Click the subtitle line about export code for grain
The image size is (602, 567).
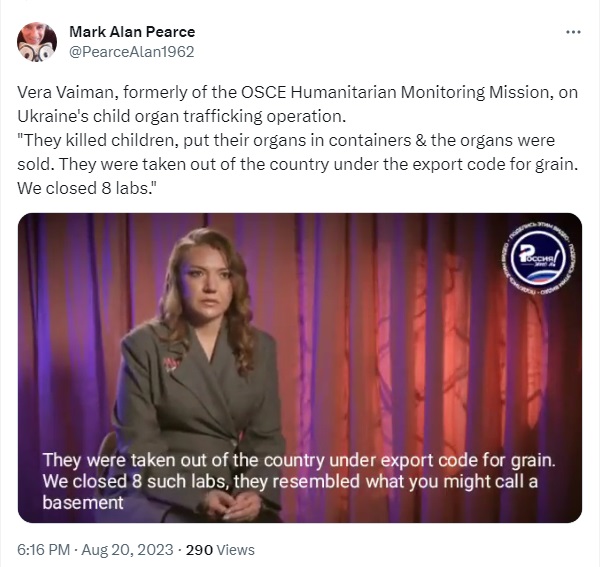click(x=299, y=460)
